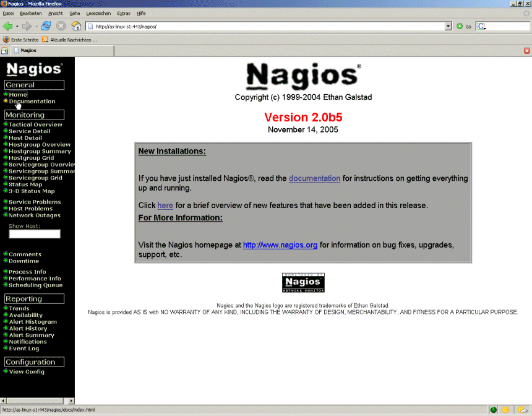The width and height of the screenshot is (532, 416).
Task: Open Host Problems
Action: tap(30, 209)
